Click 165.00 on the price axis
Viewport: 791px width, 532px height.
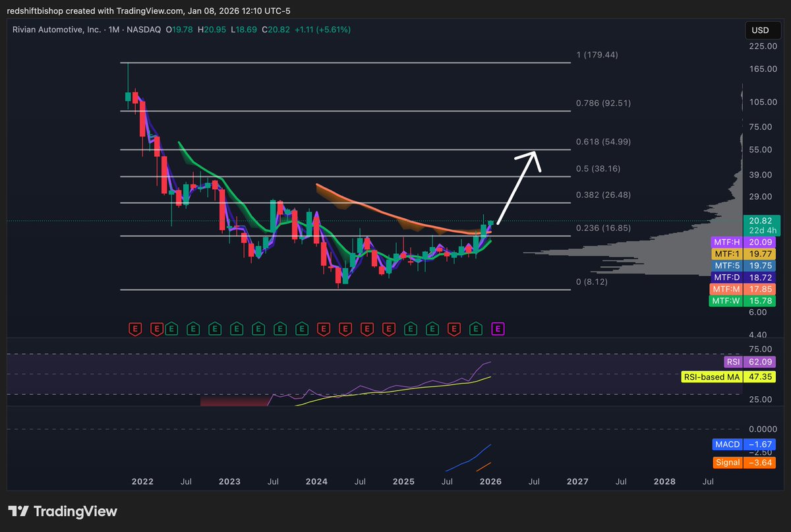762,69
